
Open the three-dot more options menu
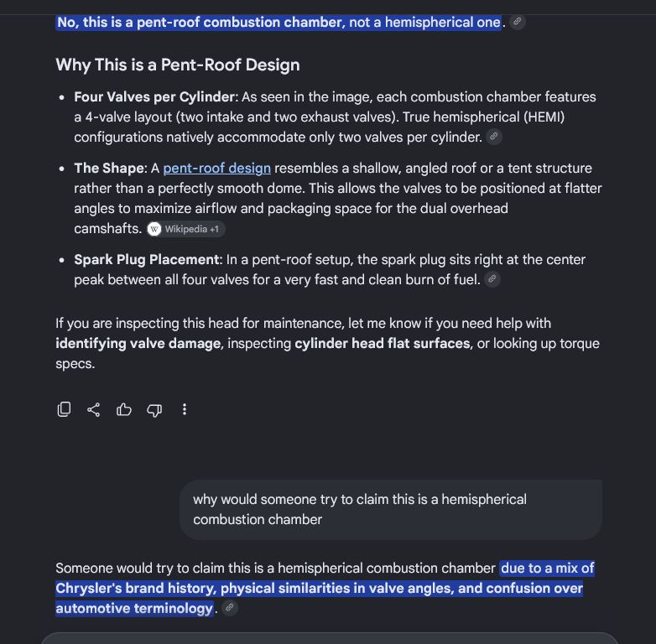point(185,409)
